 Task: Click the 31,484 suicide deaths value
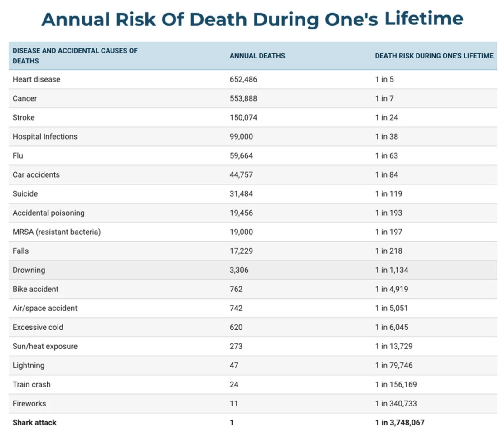(241, 193)
